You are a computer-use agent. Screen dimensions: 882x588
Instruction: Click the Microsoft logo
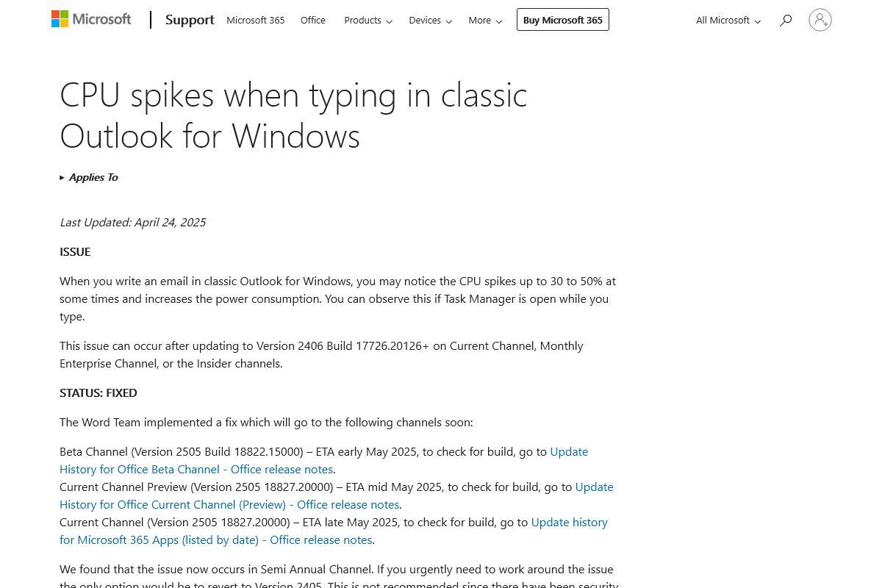91,19
